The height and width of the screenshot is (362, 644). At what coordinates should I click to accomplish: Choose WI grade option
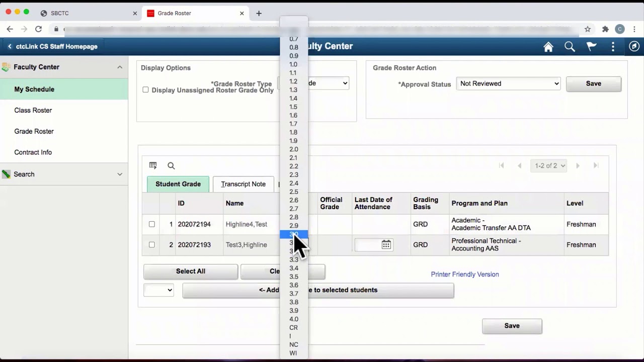(294, 353)
